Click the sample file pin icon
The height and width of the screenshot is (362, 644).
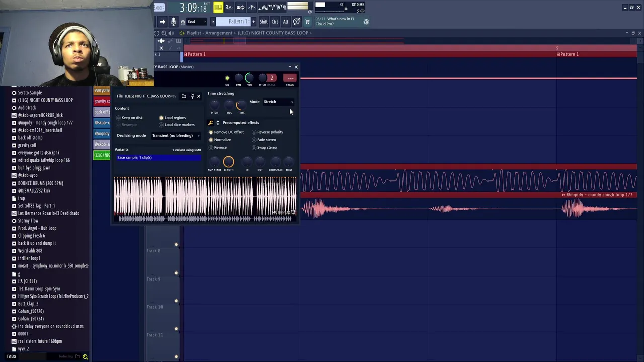(x=192, y=96)
